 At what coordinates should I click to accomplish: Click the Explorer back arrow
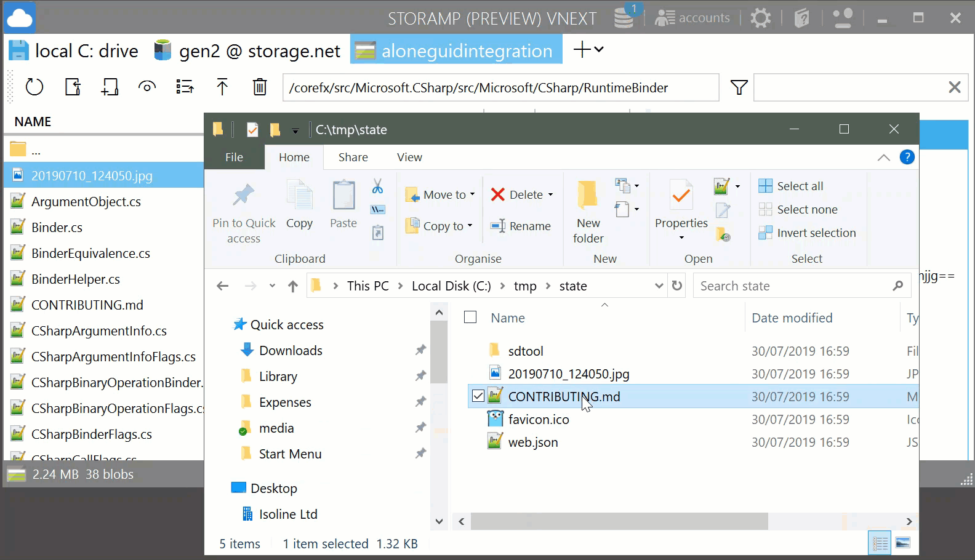tap(223, 286)
